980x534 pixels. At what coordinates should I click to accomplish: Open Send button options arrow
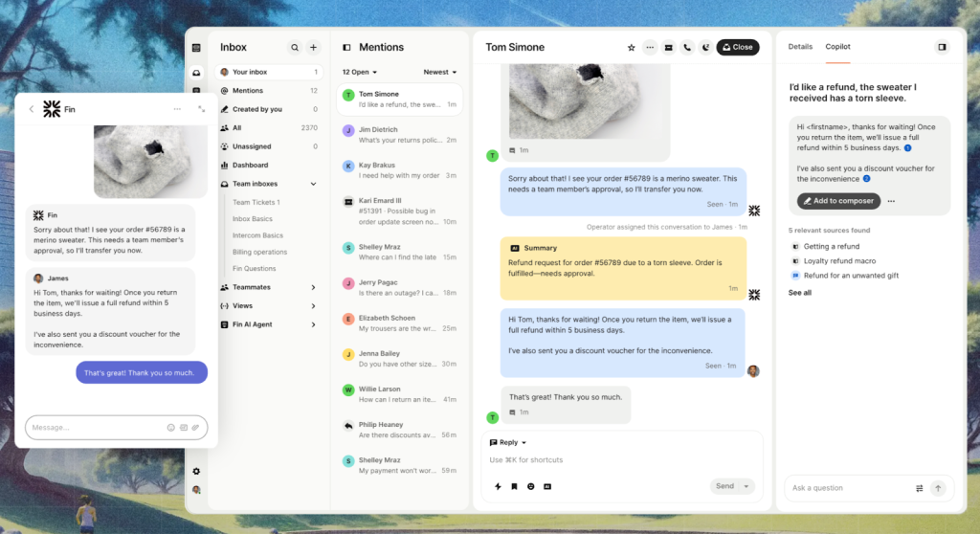pos(746,486)
